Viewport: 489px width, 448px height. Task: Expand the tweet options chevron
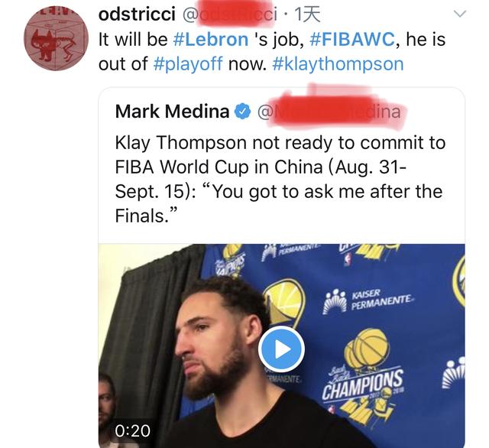pos(459,14)
